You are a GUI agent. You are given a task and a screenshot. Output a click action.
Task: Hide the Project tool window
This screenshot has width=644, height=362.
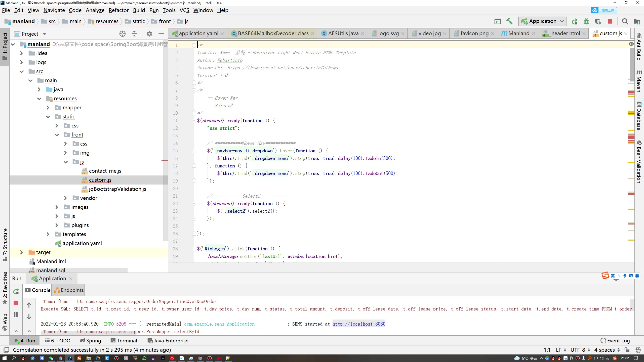pos(161,34)
